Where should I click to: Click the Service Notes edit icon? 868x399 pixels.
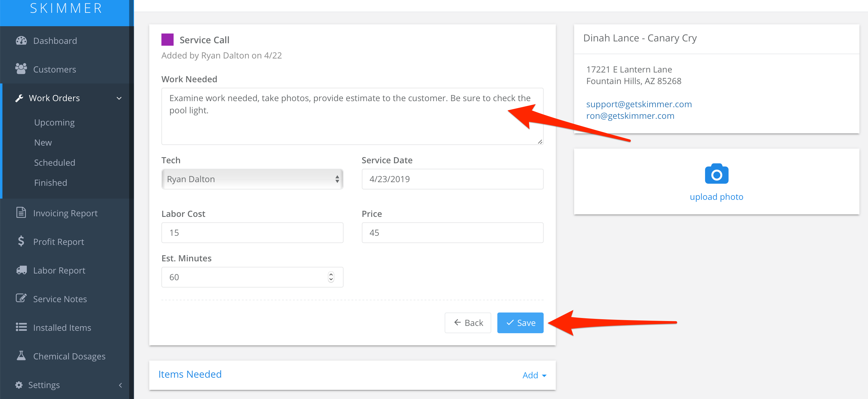[21, 298]
